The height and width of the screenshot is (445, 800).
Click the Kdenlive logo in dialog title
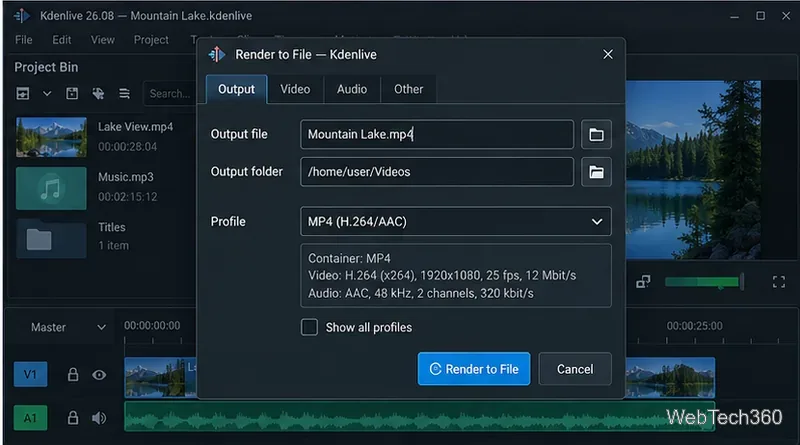(x=217, y=54)
